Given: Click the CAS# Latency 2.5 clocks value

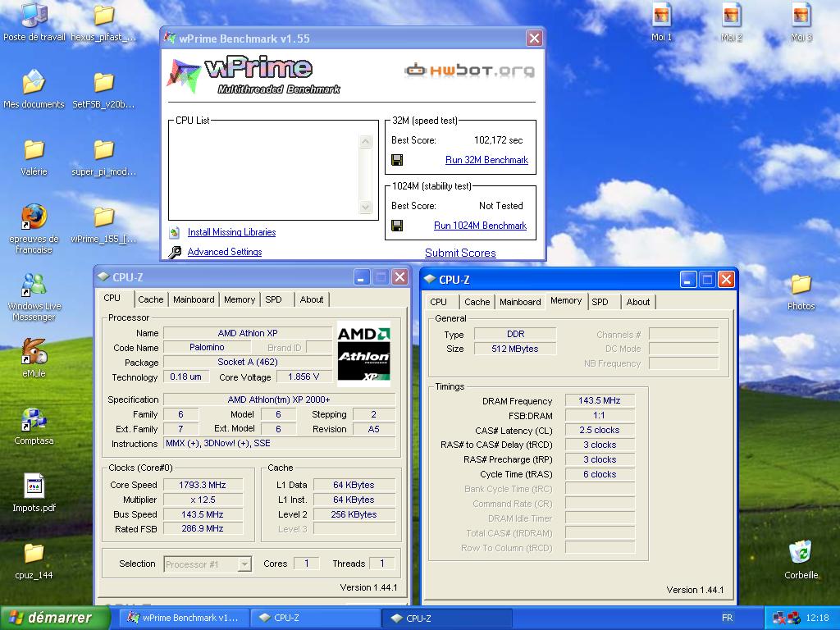Looking at the screenshot, I should click(x=600, y=430).
